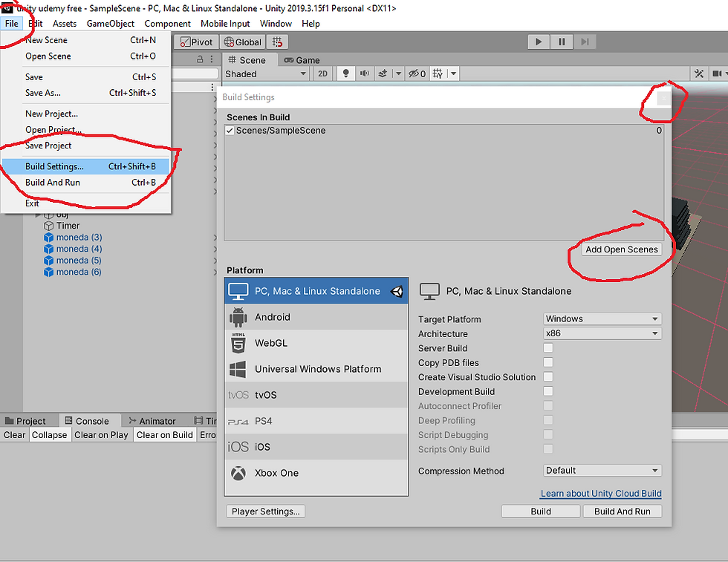Screen dimensions: 728x562
Task: Enable Copy PDB files checkbox
Action: pos(548,362)
